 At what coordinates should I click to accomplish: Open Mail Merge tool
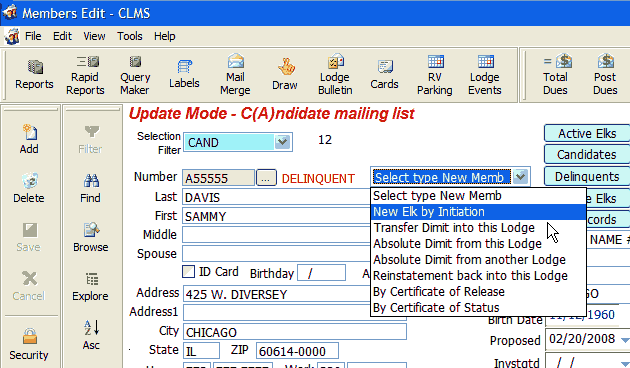click(235, 75)
